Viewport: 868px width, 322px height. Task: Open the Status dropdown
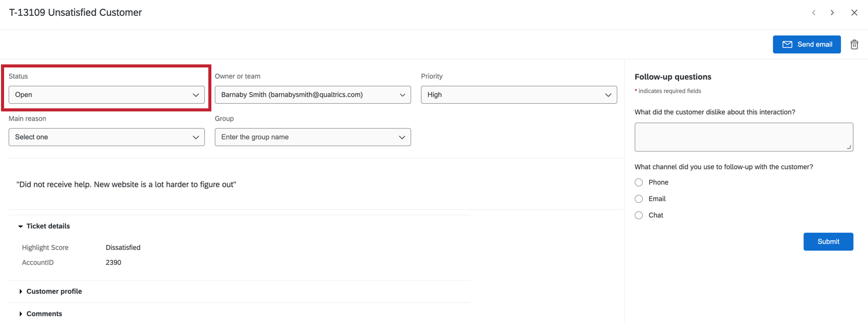pyautogui.click(x=107, y=95)
